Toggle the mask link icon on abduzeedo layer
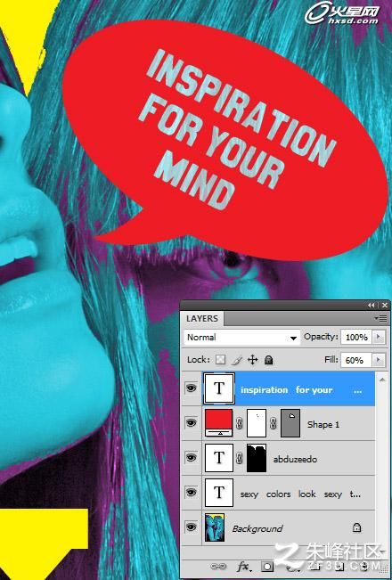This screenshot has width=392, height=580. (x=240, y=459)
